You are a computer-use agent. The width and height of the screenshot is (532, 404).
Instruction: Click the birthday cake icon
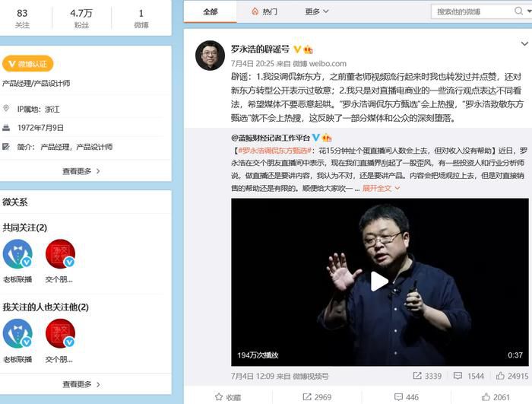pos(6,128)
